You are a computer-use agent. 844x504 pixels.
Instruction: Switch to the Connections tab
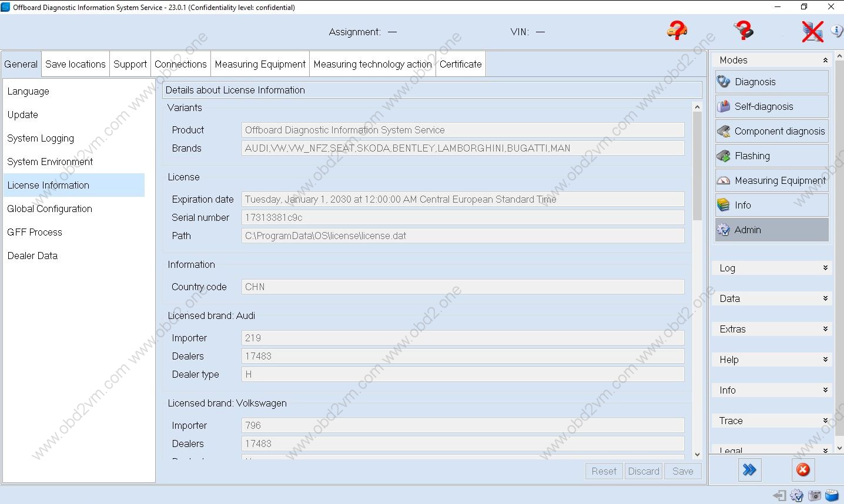click(x=180, y=65)
